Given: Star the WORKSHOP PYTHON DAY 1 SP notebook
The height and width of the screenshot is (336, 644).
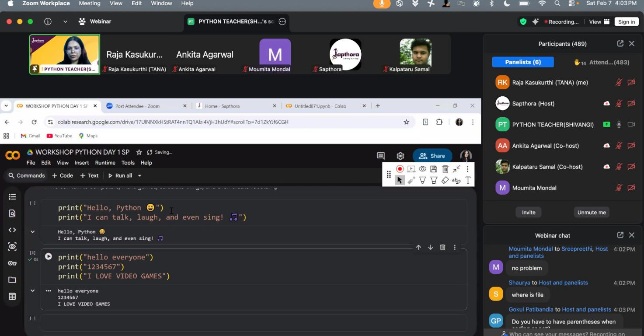Looking at the screenshot, I should (x=139, y=152).
